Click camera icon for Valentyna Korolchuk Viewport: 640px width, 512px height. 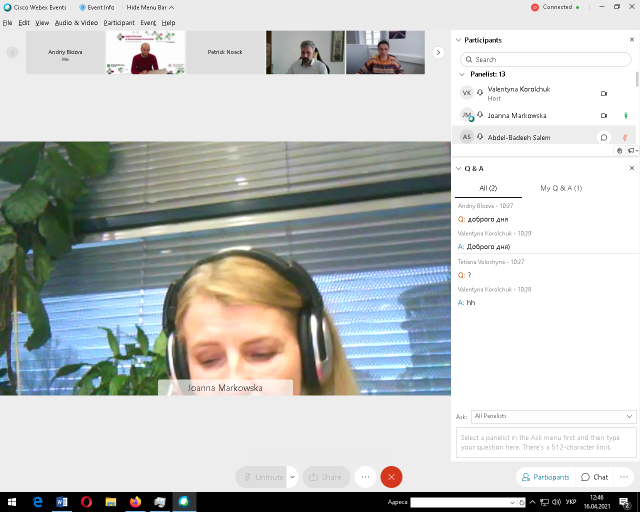[604, 93]
